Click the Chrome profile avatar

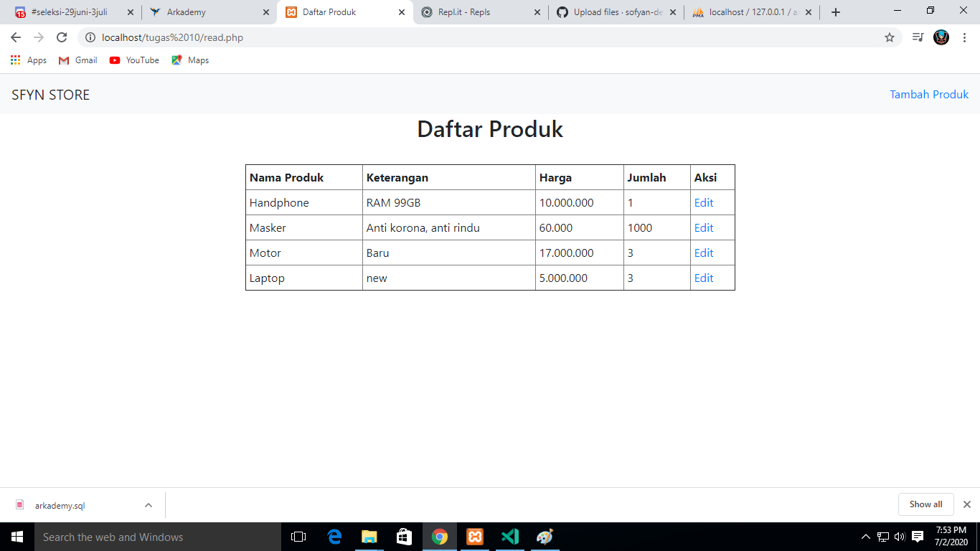941,37
